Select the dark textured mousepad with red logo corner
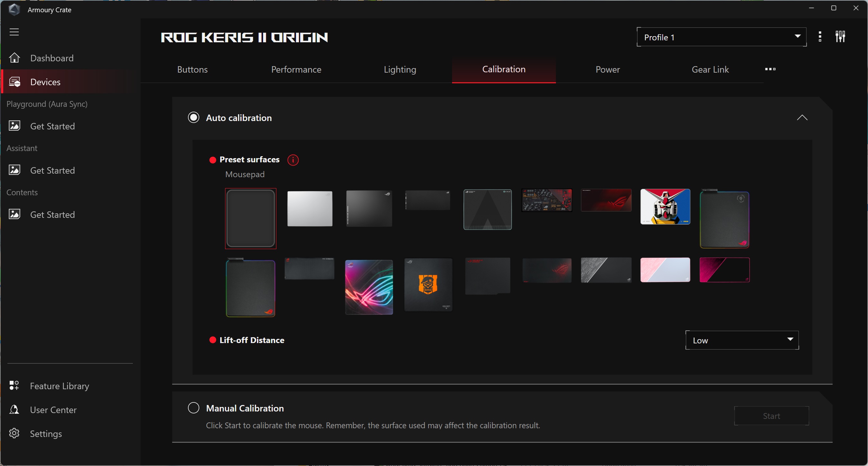The image size is (868, 466). coord(487,276)
